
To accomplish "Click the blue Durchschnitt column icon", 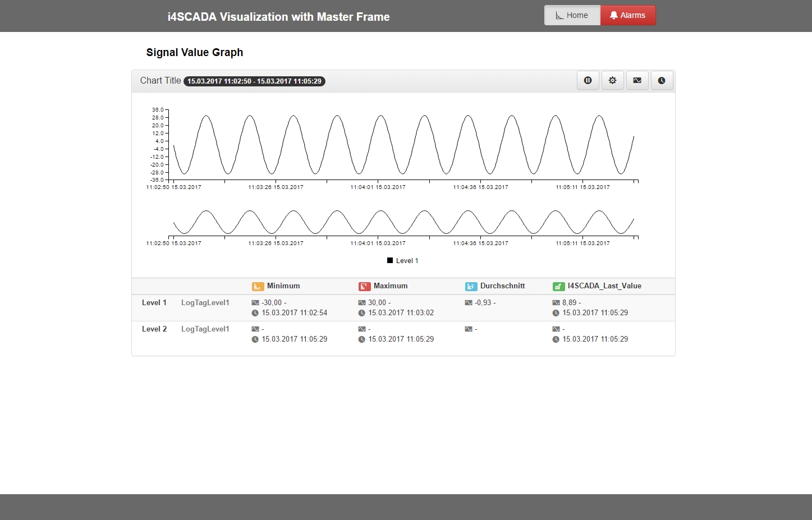I will coord(471,286).
